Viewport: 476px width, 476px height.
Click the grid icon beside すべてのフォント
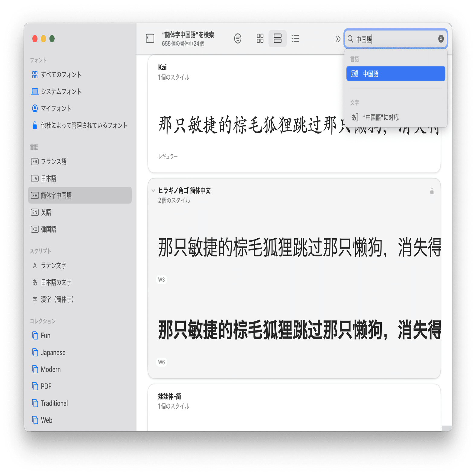pyautogui.click(x=35, y=75)
